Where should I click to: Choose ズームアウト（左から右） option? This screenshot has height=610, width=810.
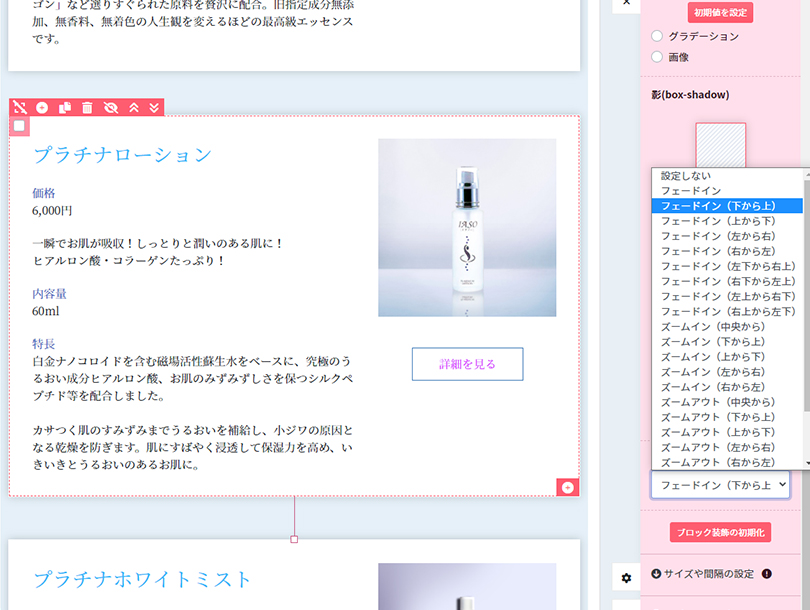pyautogui.click(x=727, y=447)
